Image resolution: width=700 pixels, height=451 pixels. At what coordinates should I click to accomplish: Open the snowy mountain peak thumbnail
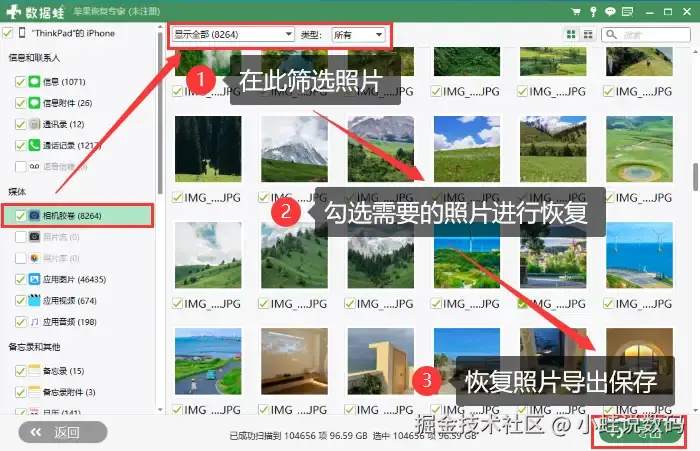coord(294,149)
